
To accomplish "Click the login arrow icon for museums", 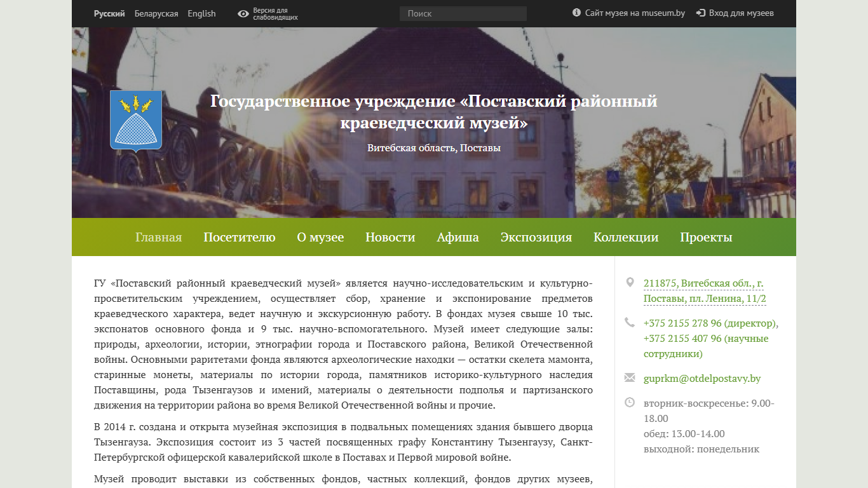I will pos(701,13).
